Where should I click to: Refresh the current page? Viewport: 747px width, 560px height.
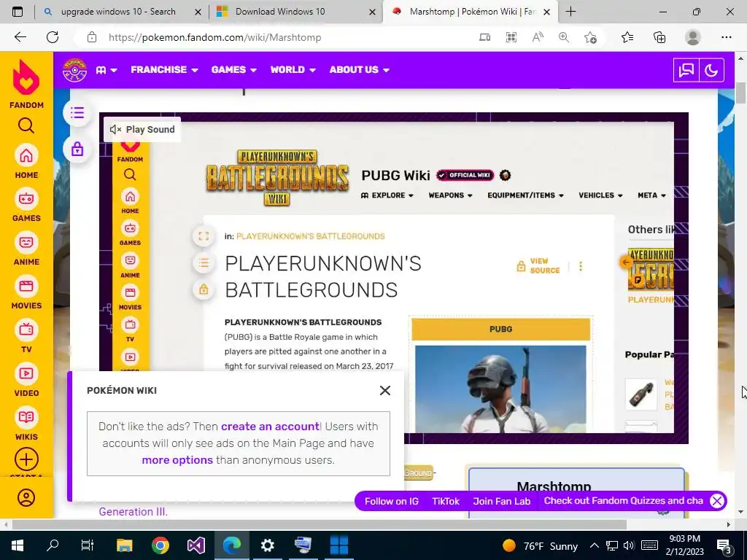coord(53,37)
